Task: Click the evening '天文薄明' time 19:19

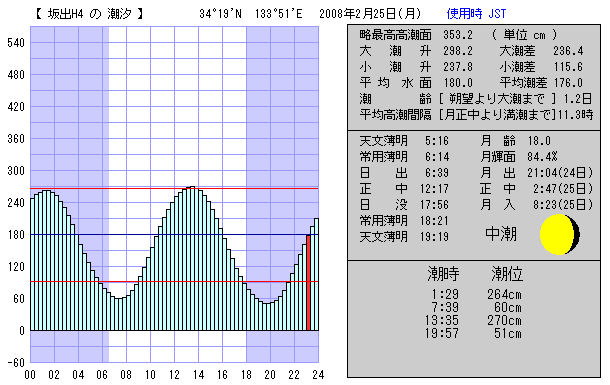Action: click(434, 236)
